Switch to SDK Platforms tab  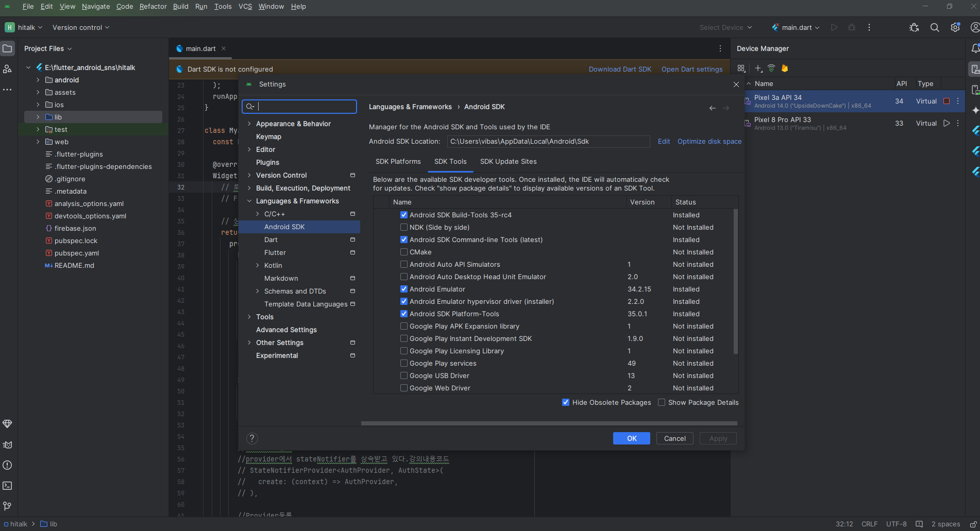coord(398,161)
